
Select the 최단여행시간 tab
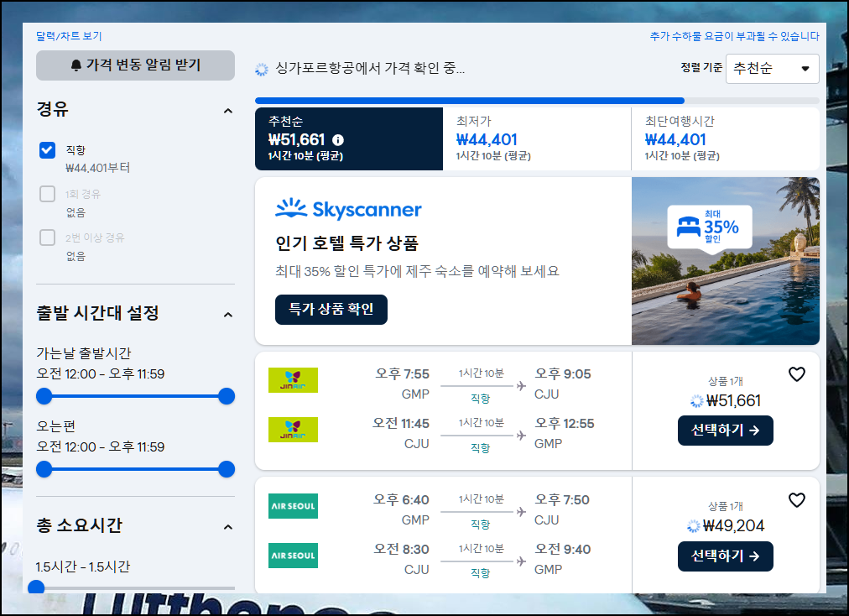(726, 138)
